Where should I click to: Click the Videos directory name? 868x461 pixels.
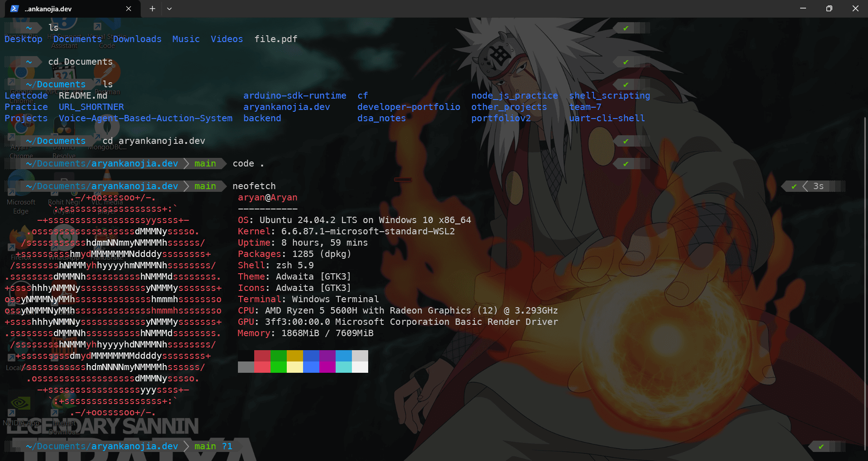pyautogui.click(x=227, y=39)
